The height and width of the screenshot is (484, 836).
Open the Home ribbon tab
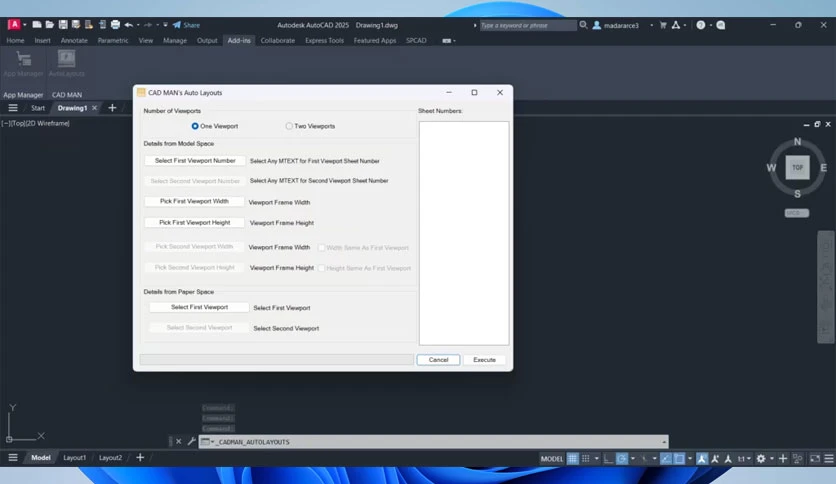(15, 41)
